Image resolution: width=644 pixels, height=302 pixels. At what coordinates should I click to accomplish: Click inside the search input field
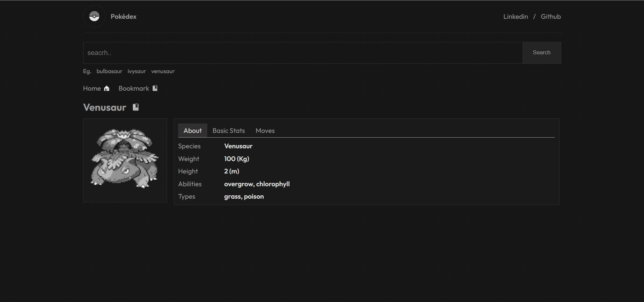point(302,53)
